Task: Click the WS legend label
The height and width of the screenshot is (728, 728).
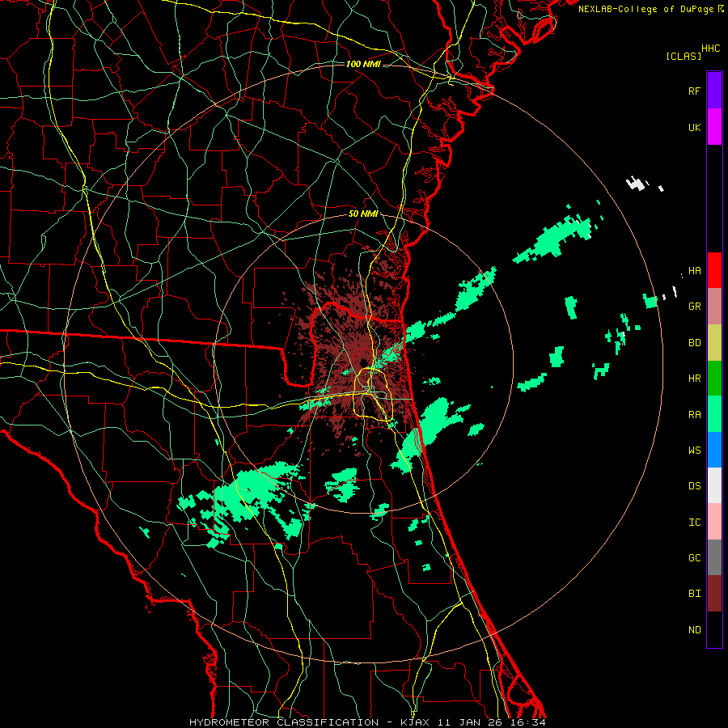Action: coord(694,450)
